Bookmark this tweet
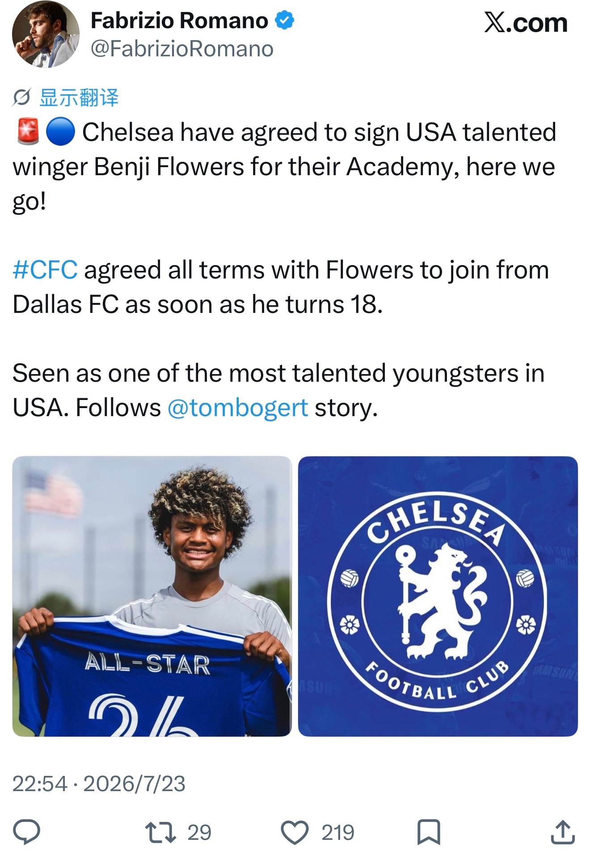The width and height of the screenshot is (590, 868). (429, 832)
